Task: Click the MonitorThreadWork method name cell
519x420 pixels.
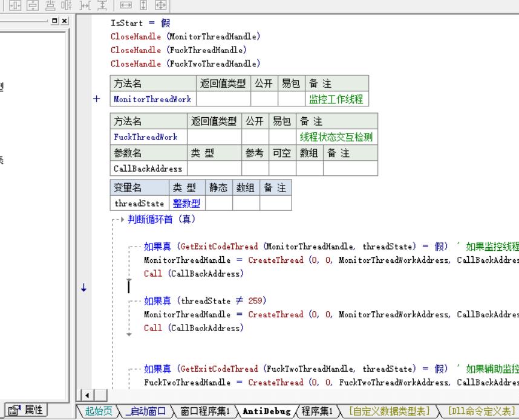Action: (153, 99)
